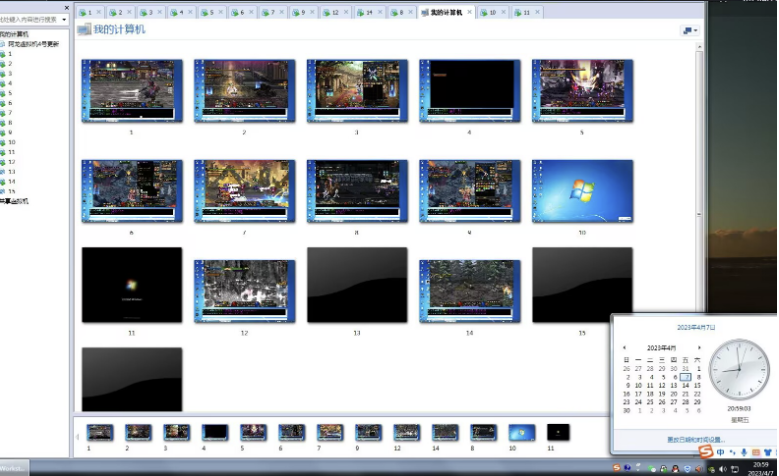
Task: Open the change date and time settings link
Action: [x=696, y=440]
